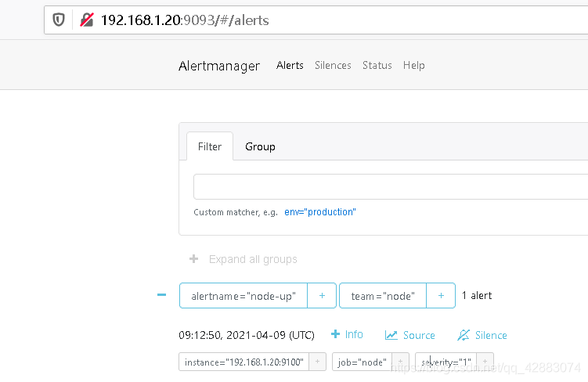This screenshot has height=382, width=588.
Task: Open the Status page
Action: 377,65
